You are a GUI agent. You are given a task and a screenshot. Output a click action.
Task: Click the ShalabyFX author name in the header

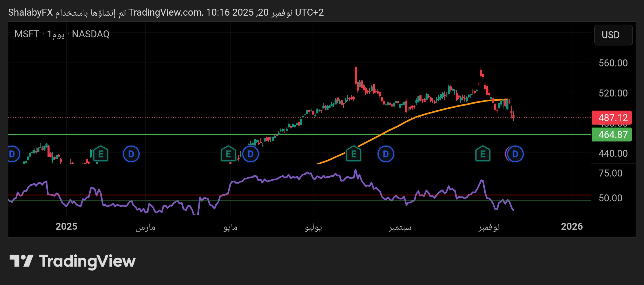coord(30,12)
